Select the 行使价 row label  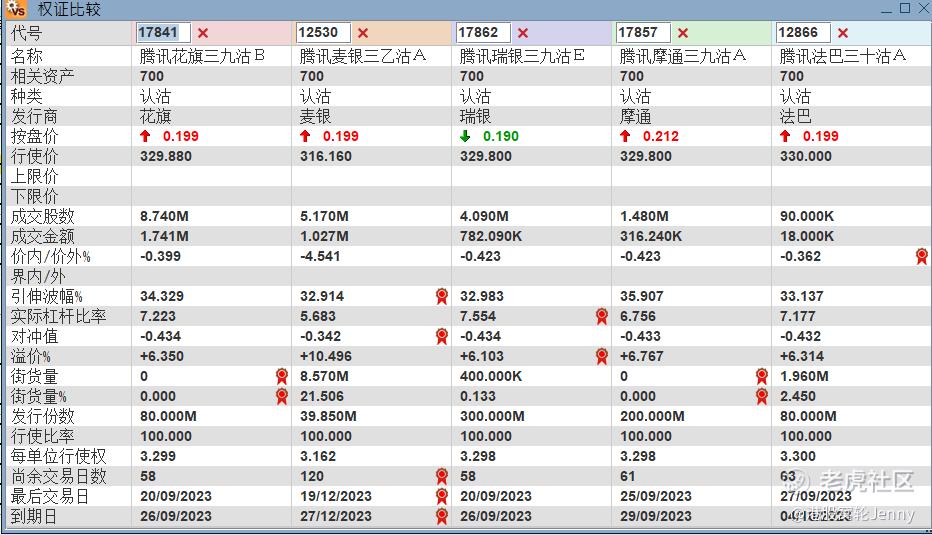coord(34,156)
